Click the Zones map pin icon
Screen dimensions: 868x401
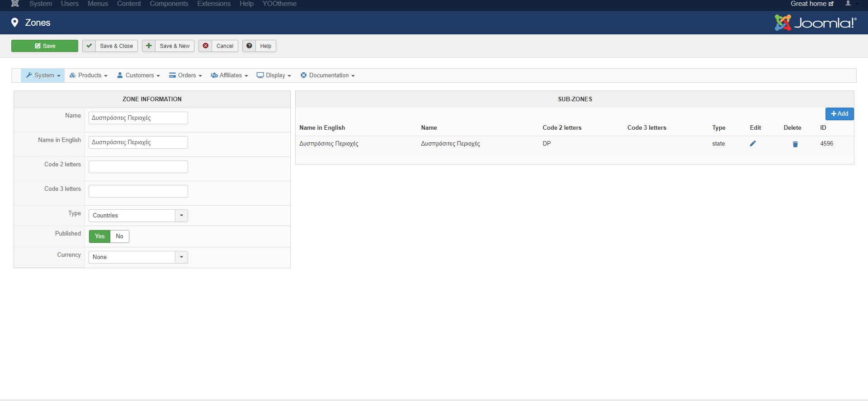15,23
